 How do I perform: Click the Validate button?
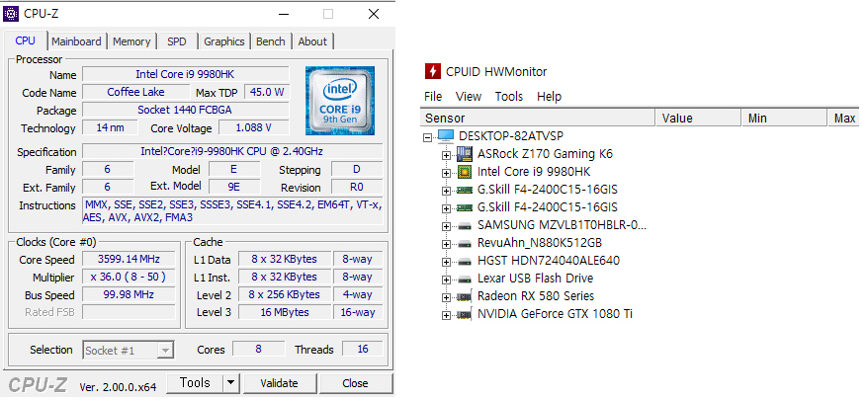pyautogui.click(x=279, y=383)
